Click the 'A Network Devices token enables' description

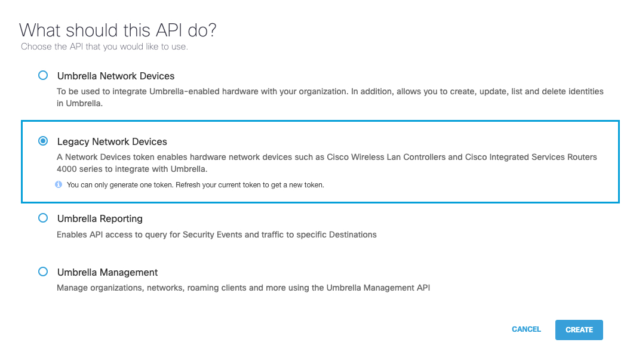(x=327, y=163)
